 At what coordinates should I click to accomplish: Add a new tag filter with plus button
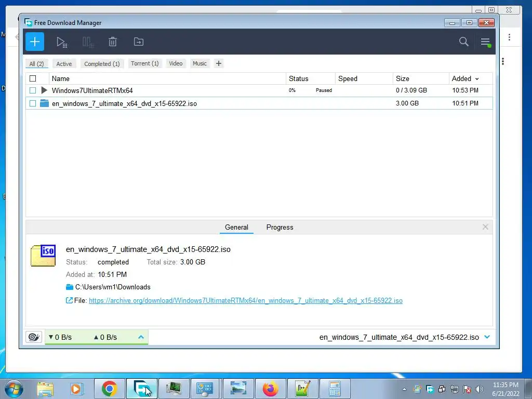(219, 63)
